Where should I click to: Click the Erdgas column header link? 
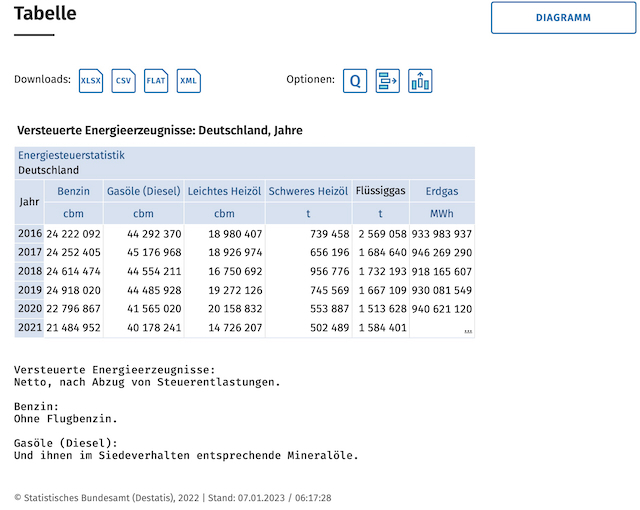[442, 191]
